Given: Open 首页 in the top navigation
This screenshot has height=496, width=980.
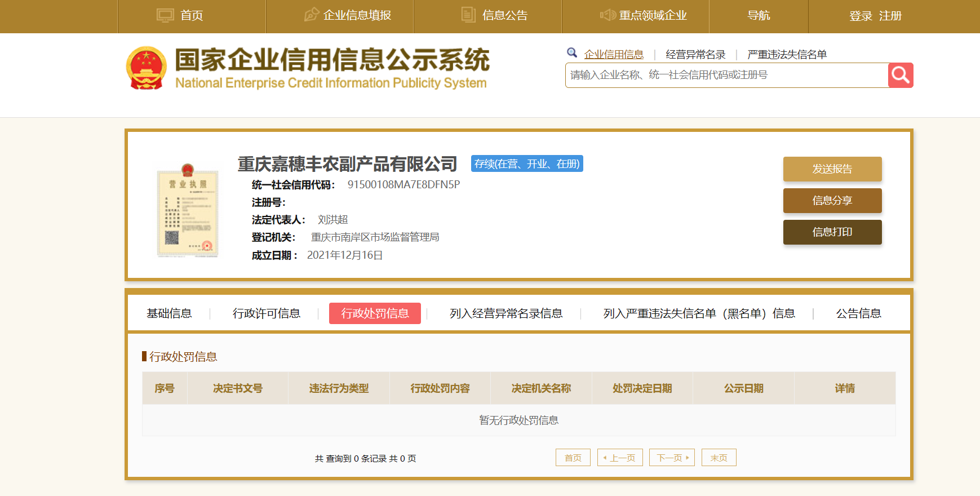Looking at the screenshot, I should point(192,16).
